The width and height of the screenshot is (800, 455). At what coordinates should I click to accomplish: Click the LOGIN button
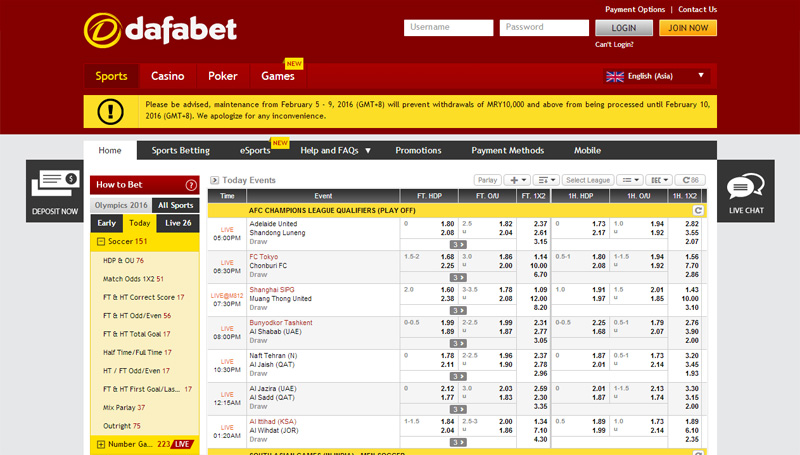[x=624, y=28]
